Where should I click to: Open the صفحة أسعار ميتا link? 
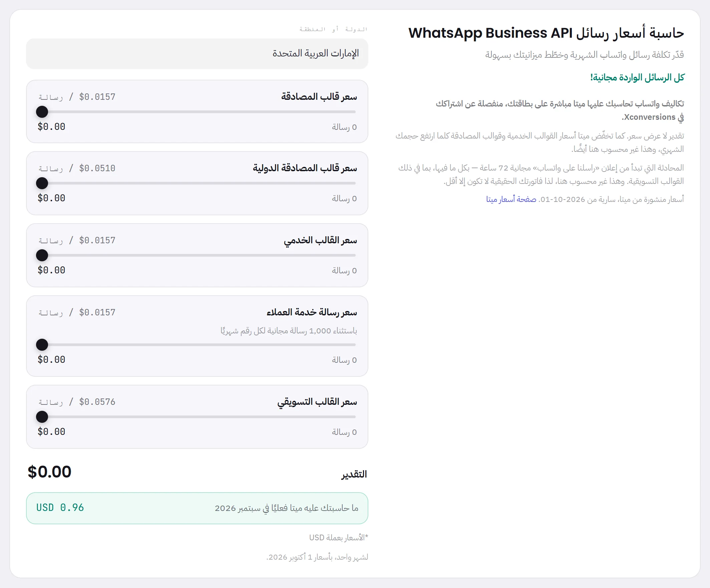pyautogui.click(x=511, y=199)
